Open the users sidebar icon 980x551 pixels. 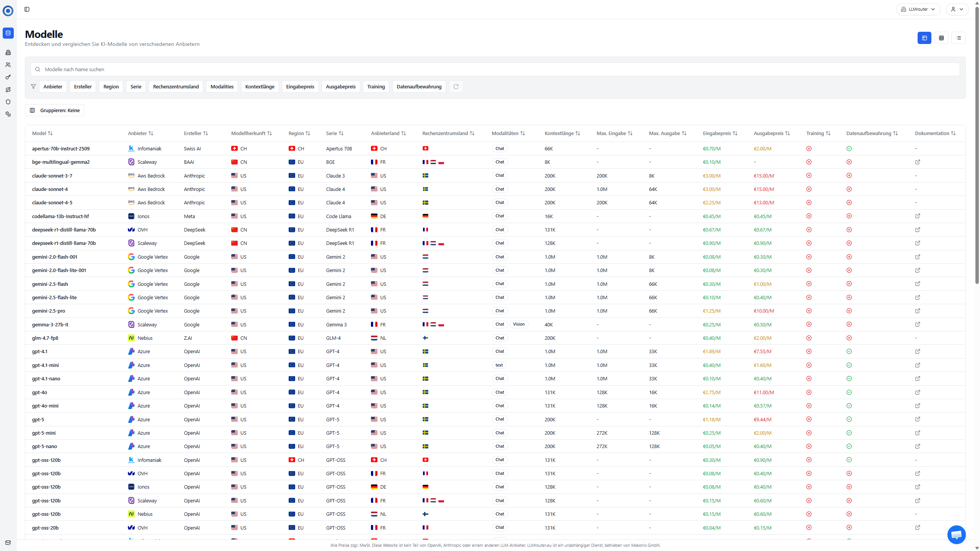[8, 65]
